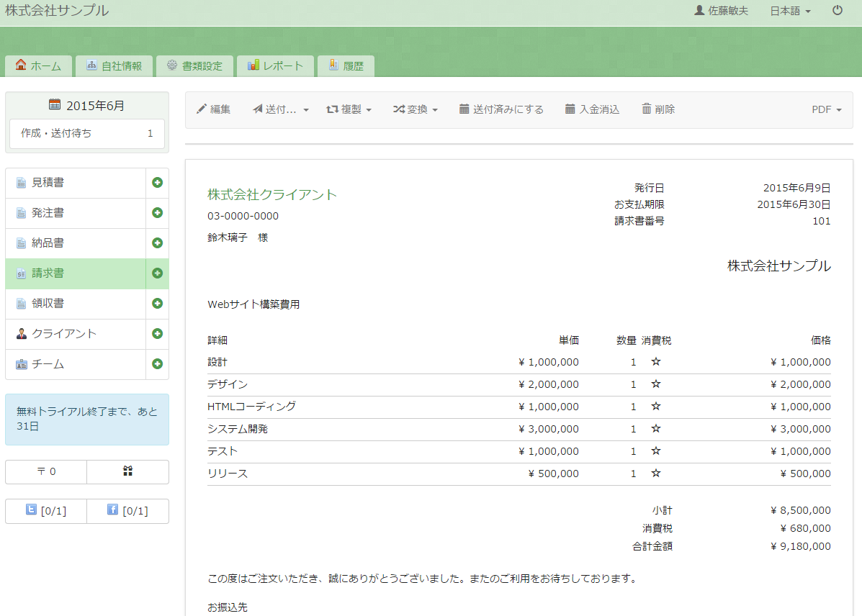Open the PDF dropdown
The height and width of the screenshot is (616, 862).
coord(826,109)
